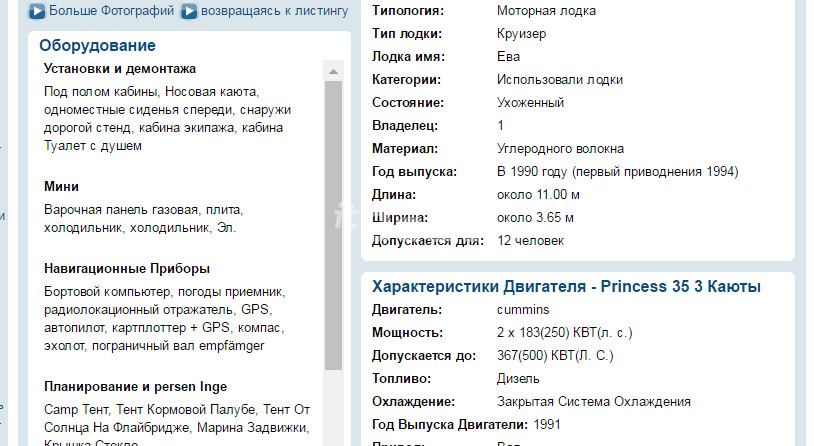The image size is (814, 446).
Task: Click the Характеристики Двигателя Princess 35 heading
Action: click(x=566, y=287)
